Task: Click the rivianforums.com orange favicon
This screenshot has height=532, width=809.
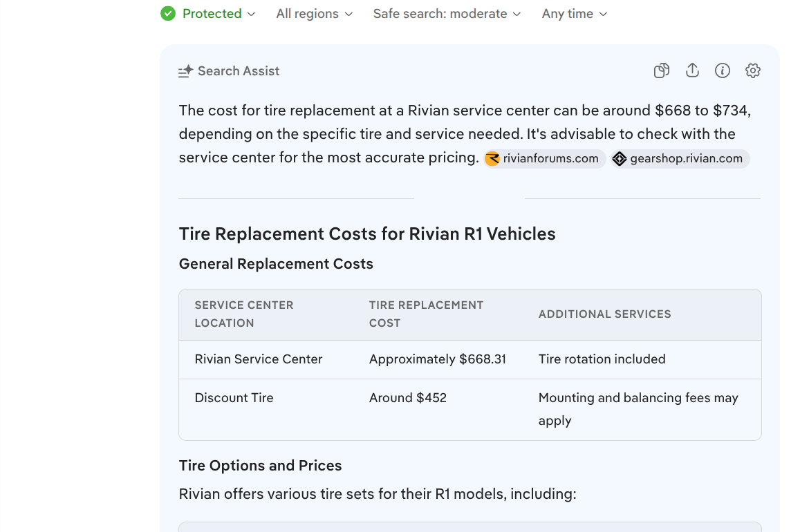Action: (492, 159)
